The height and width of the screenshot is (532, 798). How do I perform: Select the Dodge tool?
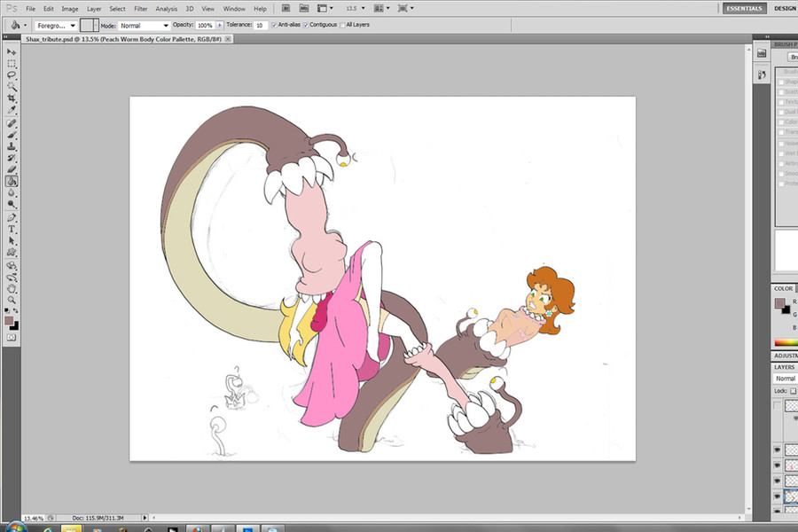[x=12, y=204]
